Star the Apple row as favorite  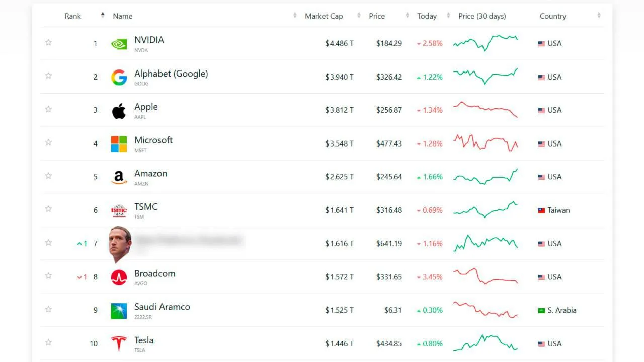pos(48,109)
